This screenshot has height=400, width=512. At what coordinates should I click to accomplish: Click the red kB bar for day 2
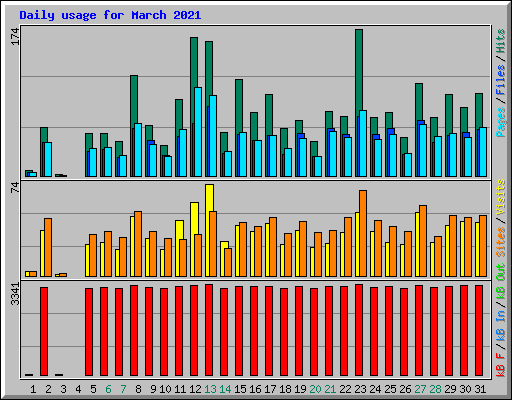(44, 331)
